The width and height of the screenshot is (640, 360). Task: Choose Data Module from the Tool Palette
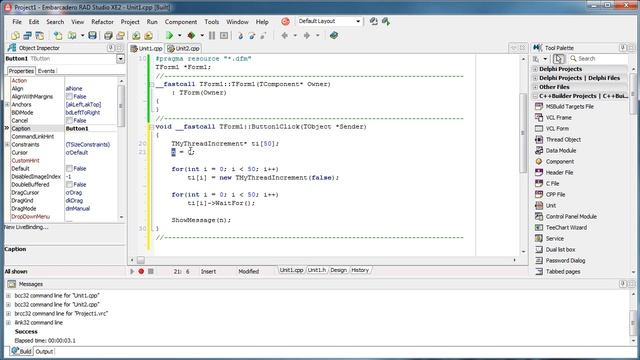tap(560, 151)
